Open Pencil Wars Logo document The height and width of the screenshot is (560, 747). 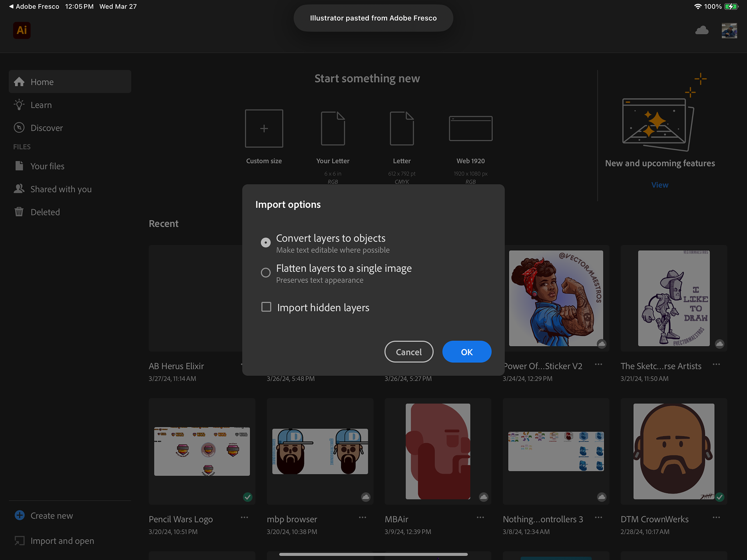click(202, 451)
